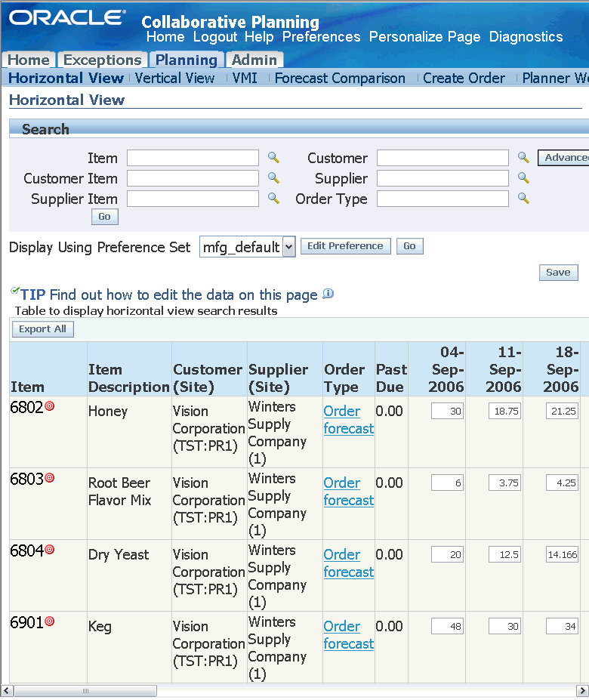Image resolution: width=589 pixels, height=700 pixels.
Task: Open the Order forecast link for Keg
Action: point(348,635)
